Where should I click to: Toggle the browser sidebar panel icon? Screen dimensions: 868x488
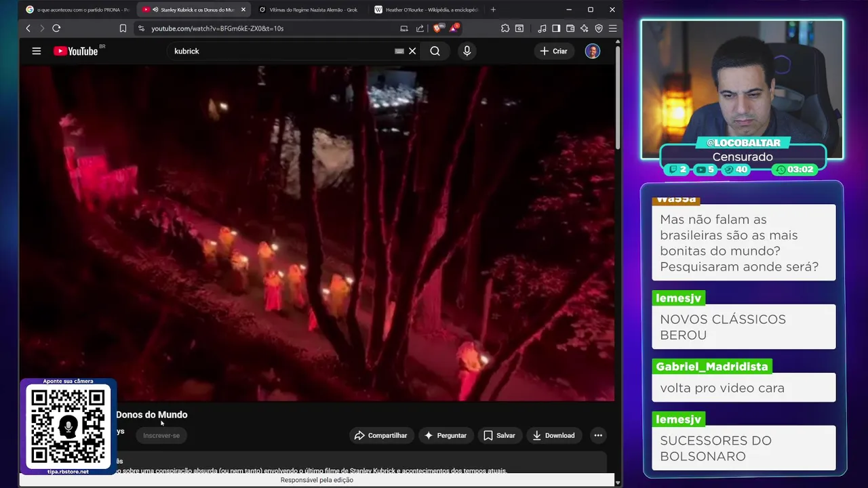point(556,28)
